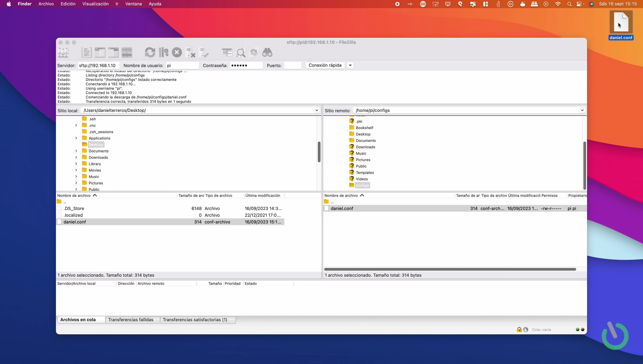The width and height of the screenshot is (643, 364).
Task: Toggle the transfer queue display
Action: click(x=127, y=52)
